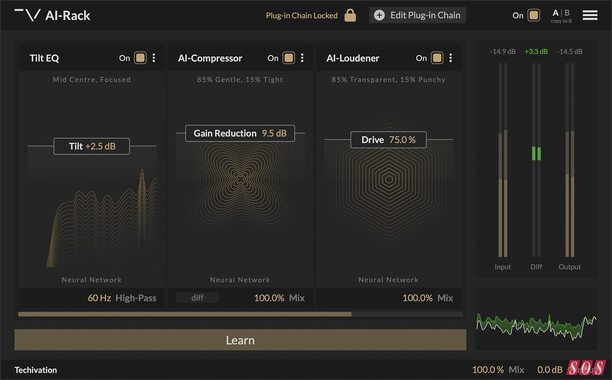
Task: Select preset state A
Action: tap(555, 13)
